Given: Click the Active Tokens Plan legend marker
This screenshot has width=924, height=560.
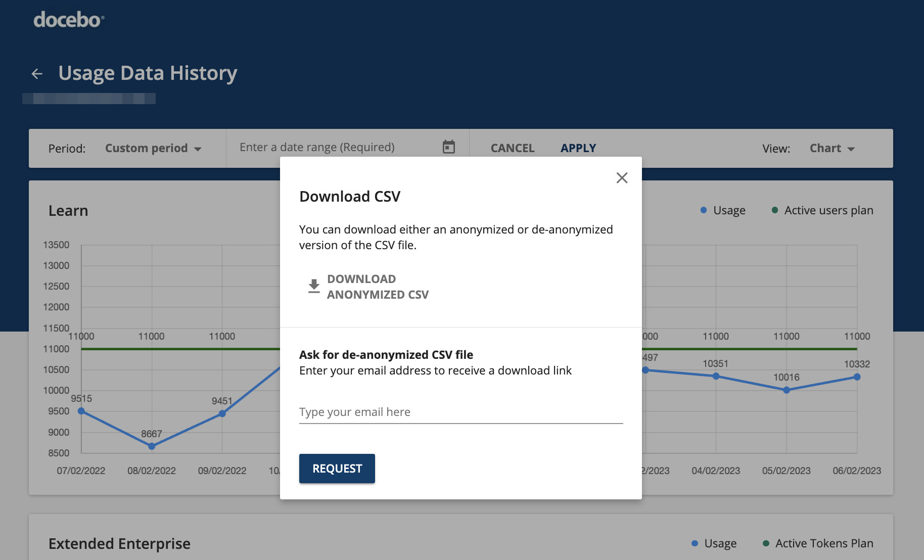Looking at the screenshot, I should (x=765, y=543).
